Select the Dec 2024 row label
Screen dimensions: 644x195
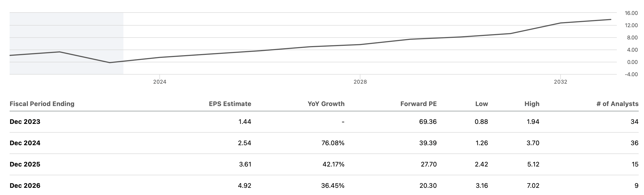pos(25,143)
